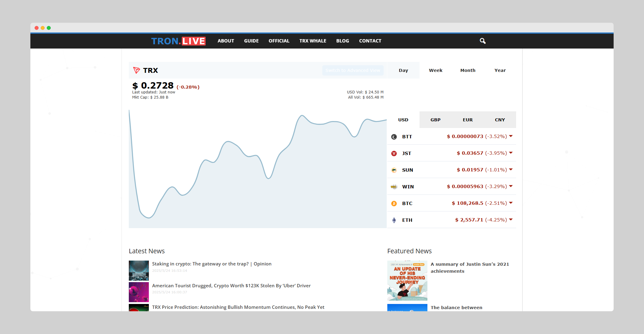Screen dimensions: 644x334
Task: Click the JST coin icon
Action: point(394,154)
